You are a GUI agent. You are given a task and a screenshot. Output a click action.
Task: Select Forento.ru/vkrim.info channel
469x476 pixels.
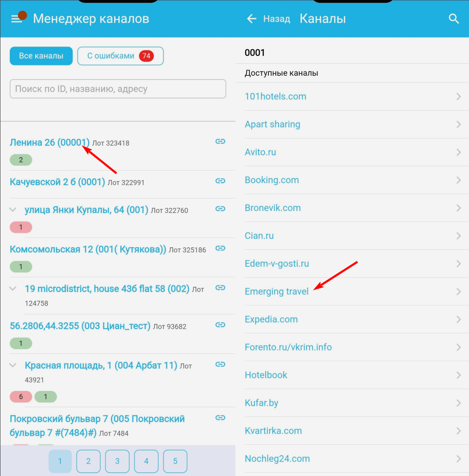point(288,347)
